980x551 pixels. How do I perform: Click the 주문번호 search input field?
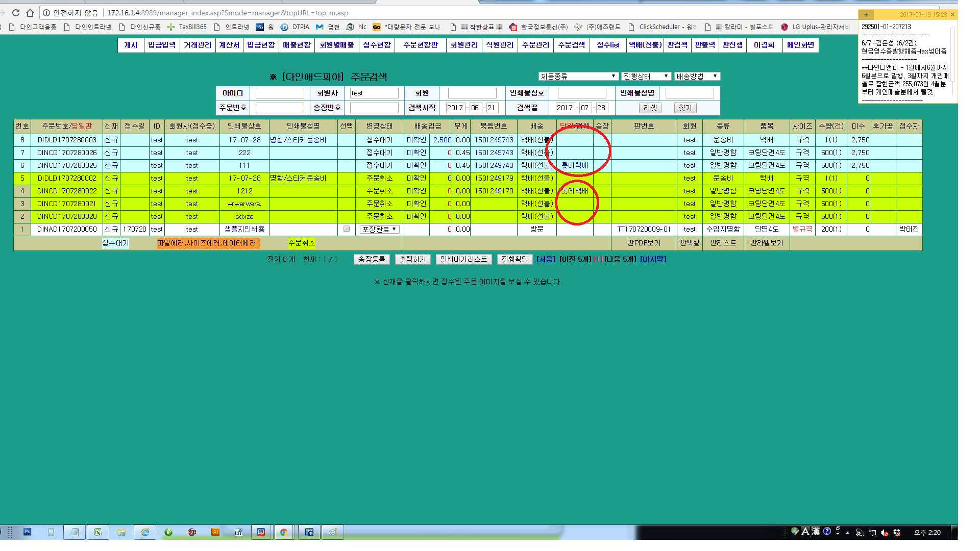[x=280, y=108]
